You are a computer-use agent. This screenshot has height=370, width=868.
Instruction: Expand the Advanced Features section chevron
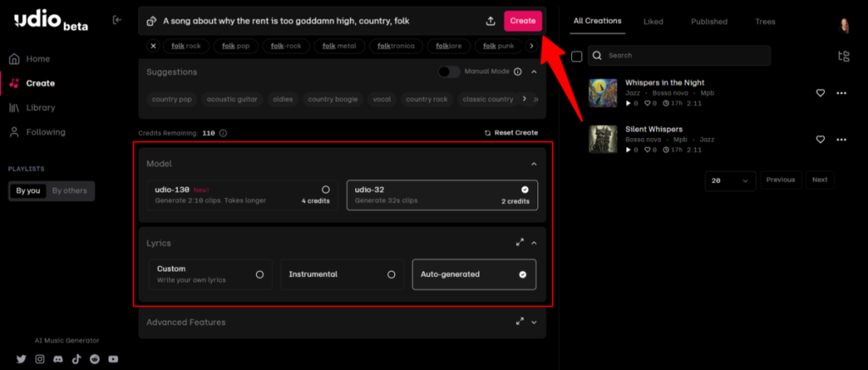pos(534,322)
